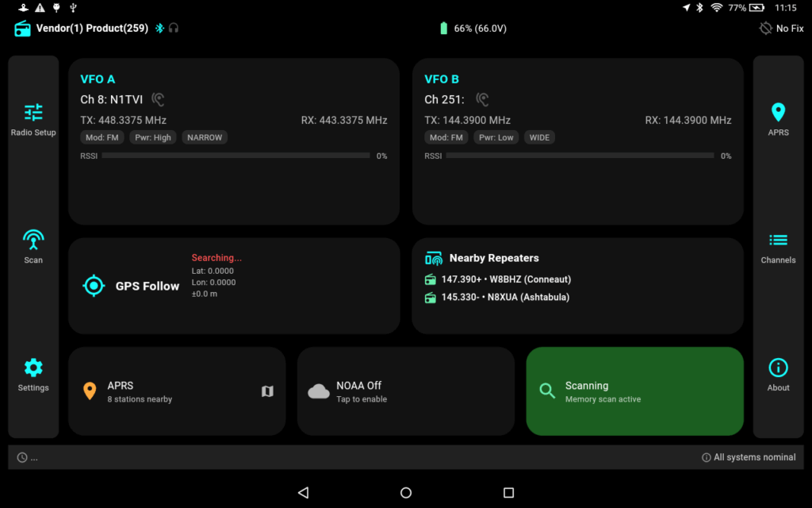Click radio icon beside 147.390+ W8BHZ
Viewport: 812px width, 508px height.
point(430,279)
